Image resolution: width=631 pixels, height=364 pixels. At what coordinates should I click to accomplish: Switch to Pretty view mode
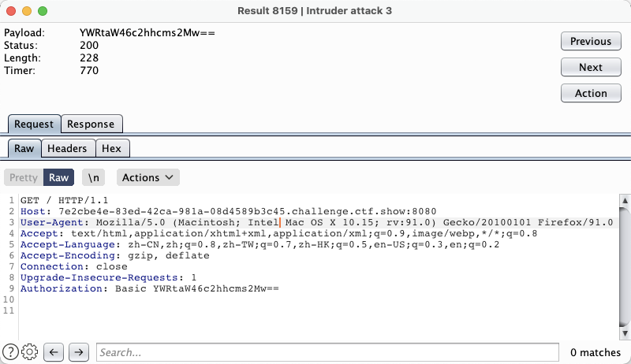[x=24, y=177]
